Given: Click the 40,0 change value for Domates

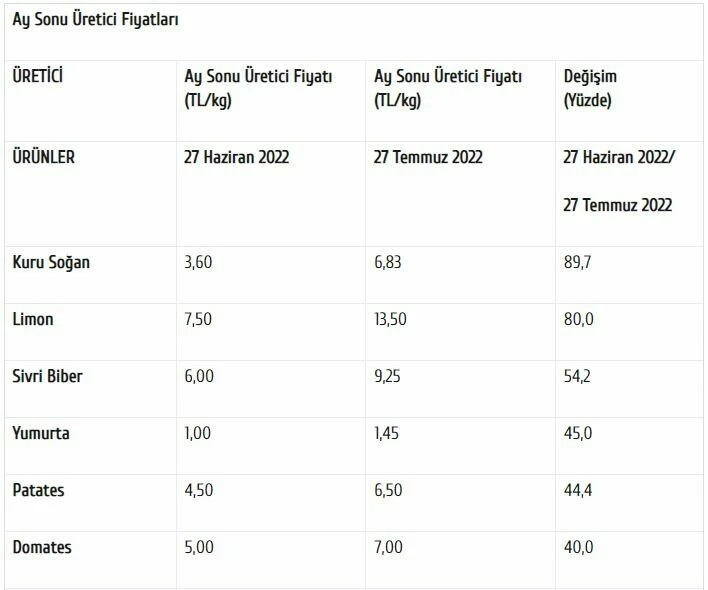Looking at the screenshot, I should coord(579,548).
